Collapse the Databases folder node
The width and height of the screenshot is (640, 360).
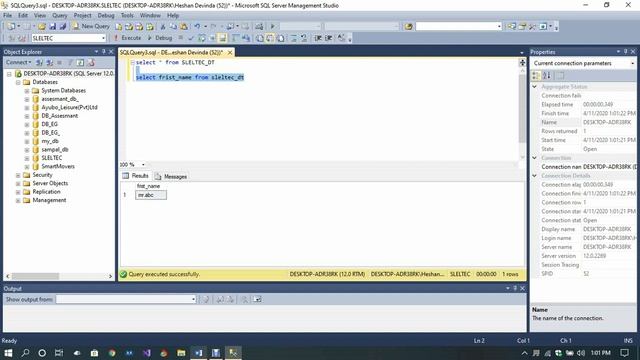click(18, 82)
